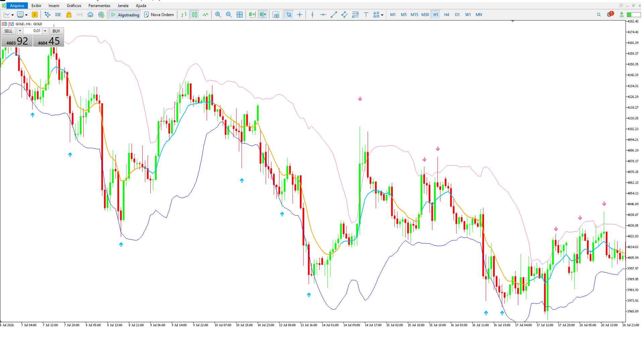
Task: Switch chart to bar chart mode
Action: pos(184,15)
